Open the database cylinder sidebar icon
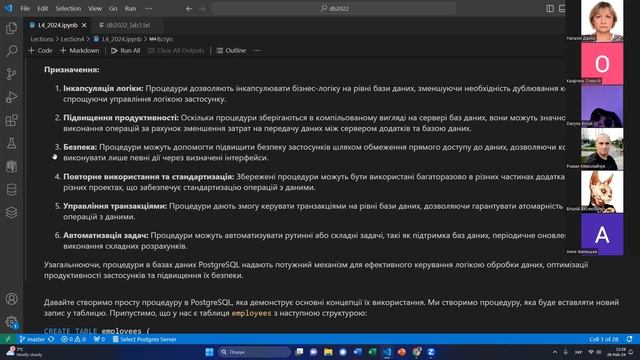The image size is (640, 360). pos(11,189)
